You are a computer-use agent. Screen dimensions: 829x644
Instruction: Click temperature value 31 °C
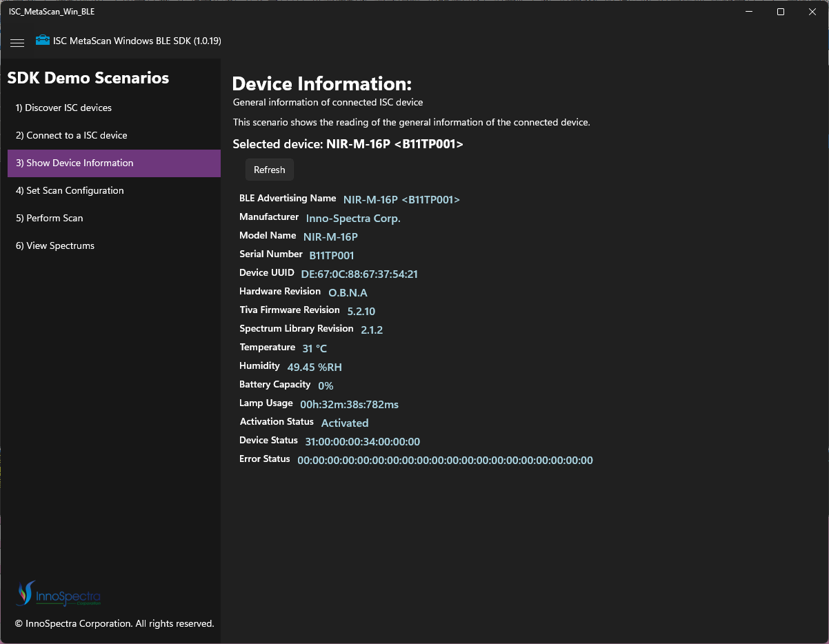pyautogui.click(x=314, y=349)
